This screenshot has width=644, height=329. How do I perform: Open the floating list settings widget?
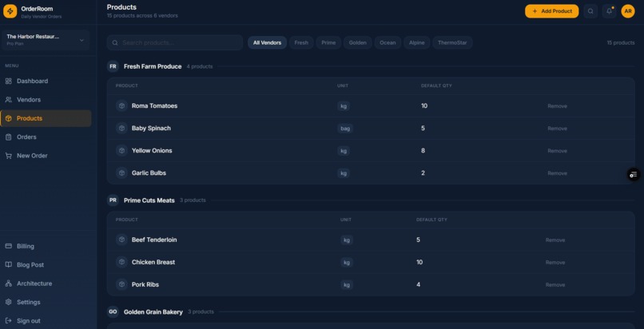[634, 175]
